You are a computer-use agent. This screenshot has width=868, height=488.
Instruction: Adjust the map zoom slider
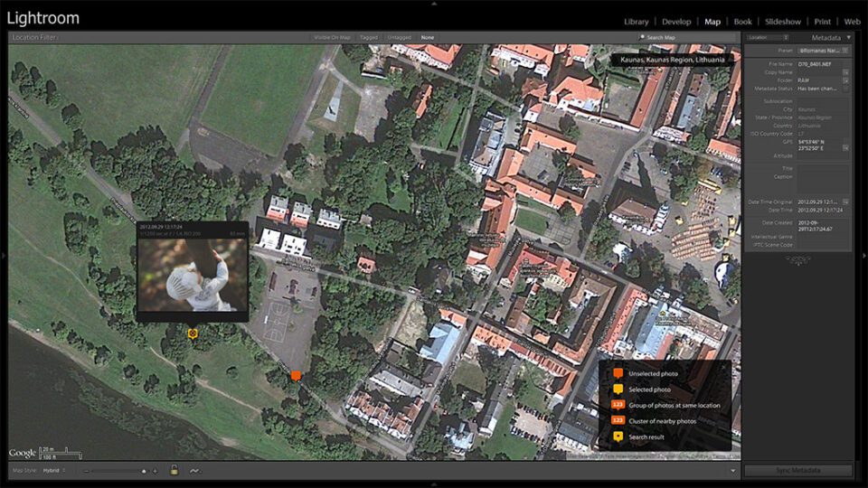(144, 471)
